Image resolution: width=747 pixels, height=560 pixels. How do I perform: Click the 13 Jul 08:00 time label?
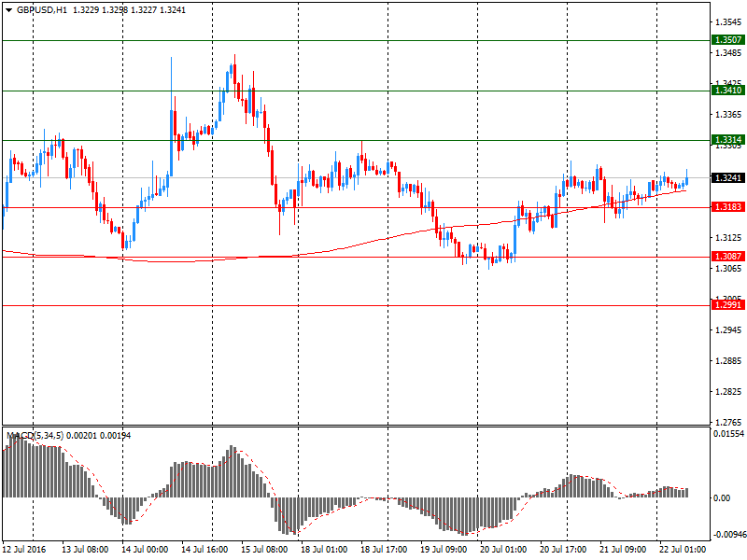click(x=85, y=549)
